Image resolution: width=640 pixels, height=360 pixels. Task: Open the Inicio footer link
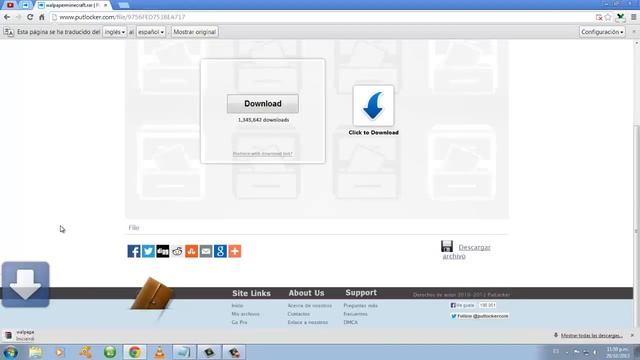pos(237,306)
